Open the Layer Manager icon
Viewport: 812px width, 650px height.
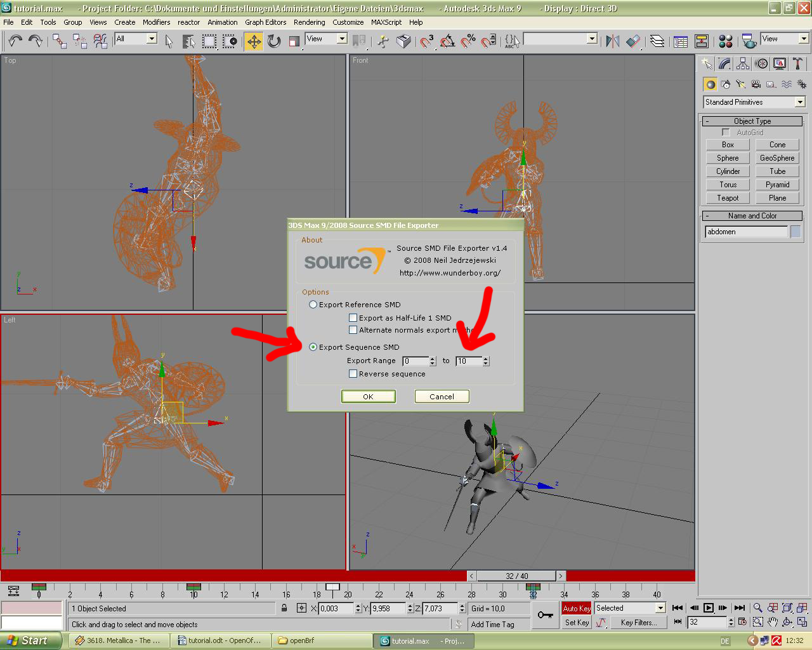657,42
